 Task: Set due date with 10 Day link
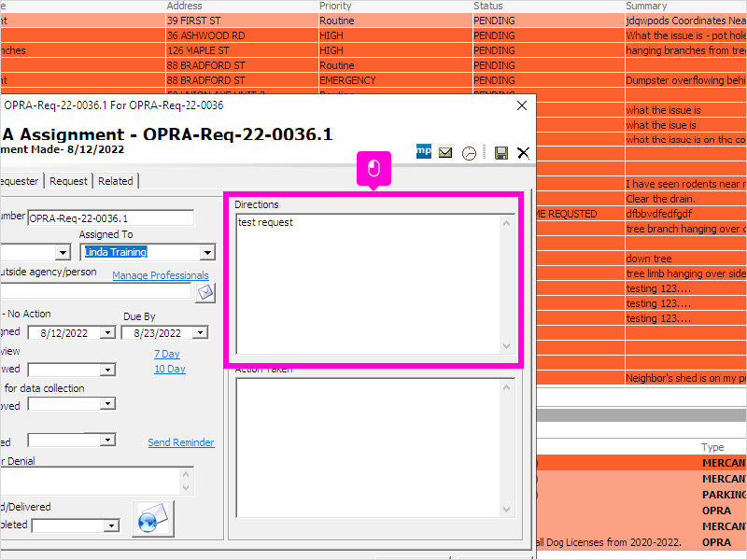click(x=170, y=369)
